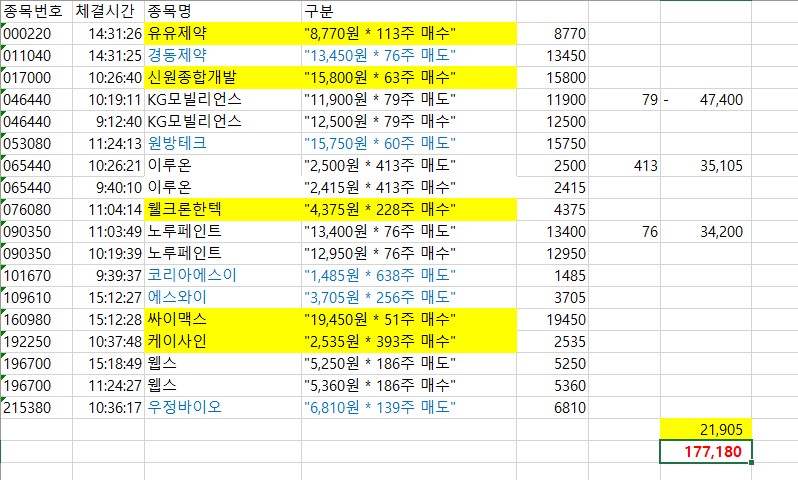Image resolution: width=798 pixels, height=480 pixels.
Task: Select time cell 10:37:48
Action: click(x=108, y=342)
